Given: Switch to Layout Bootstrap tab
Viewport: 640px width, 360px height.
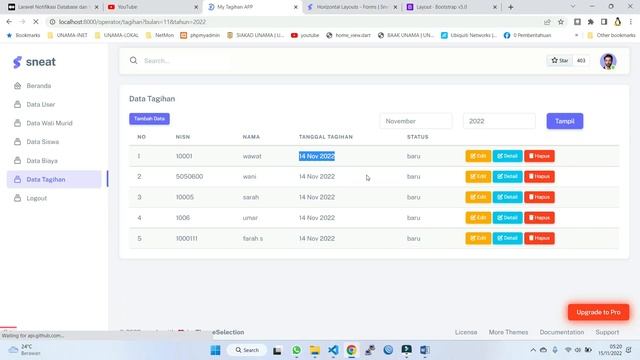Looking at the screenshot, I should (451, 7).
